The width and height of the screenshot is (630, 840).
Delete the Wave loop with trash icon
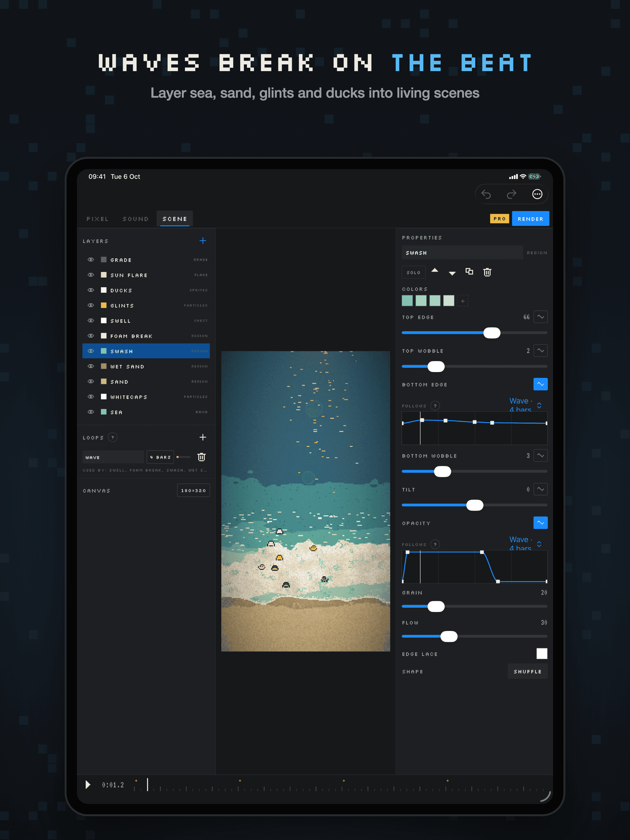point(202,457)
